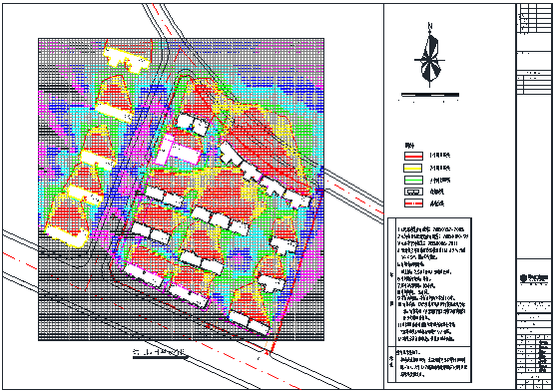Click the north arrow compass rose
Viewport: 555px width, 392px height.
click(429, 56)
